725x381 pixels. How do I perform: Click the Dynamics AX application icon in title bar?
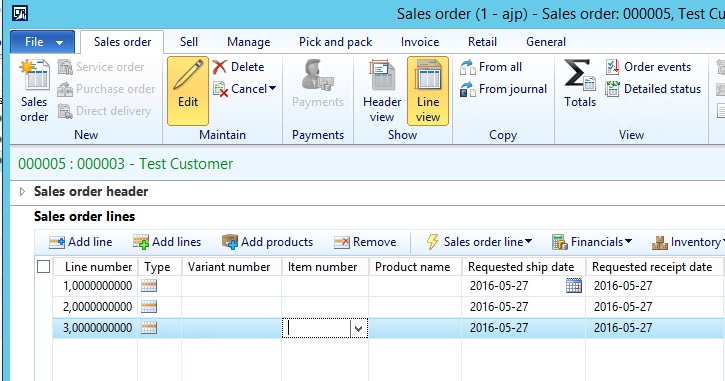tap(19, 13)
